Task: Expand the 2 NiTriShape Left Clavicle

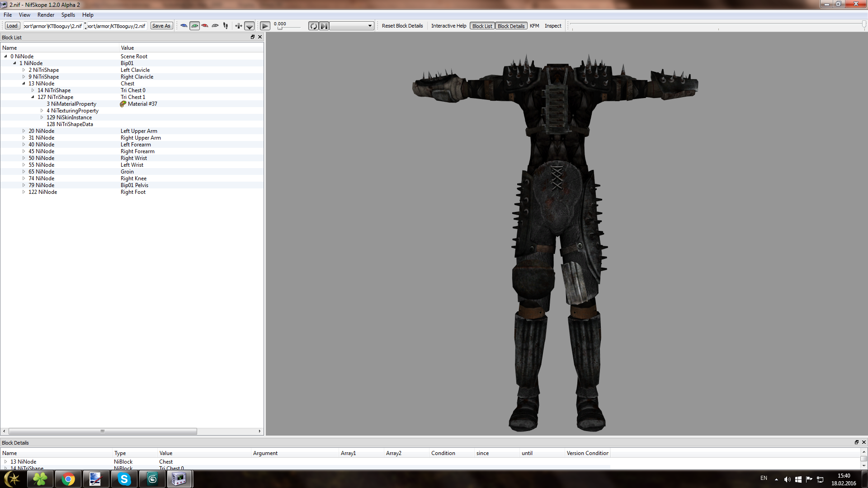Action: point(24,70)
